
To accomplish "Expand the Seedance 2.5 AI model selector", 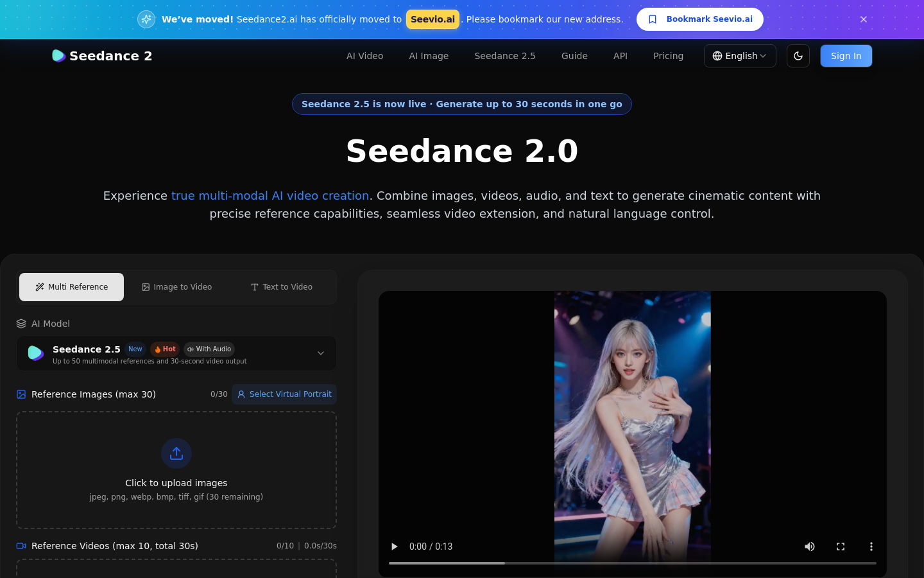I will (176, 353).
